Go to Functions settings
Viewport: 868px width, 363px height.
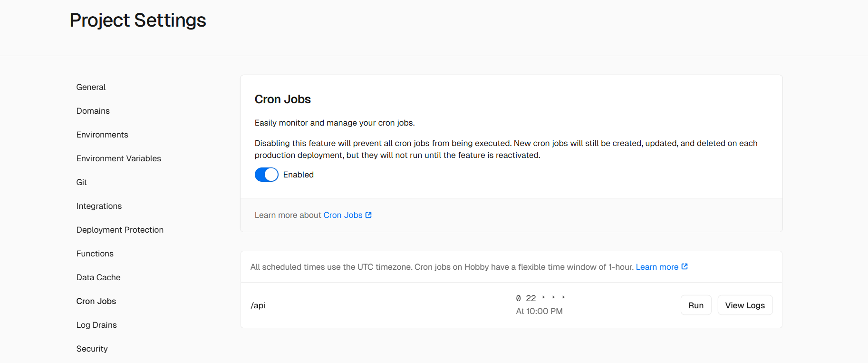pos(95,254)
